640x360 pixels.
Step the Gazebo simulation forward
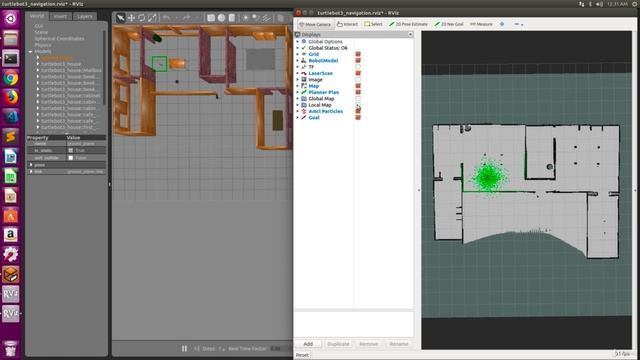click(197, 348)
